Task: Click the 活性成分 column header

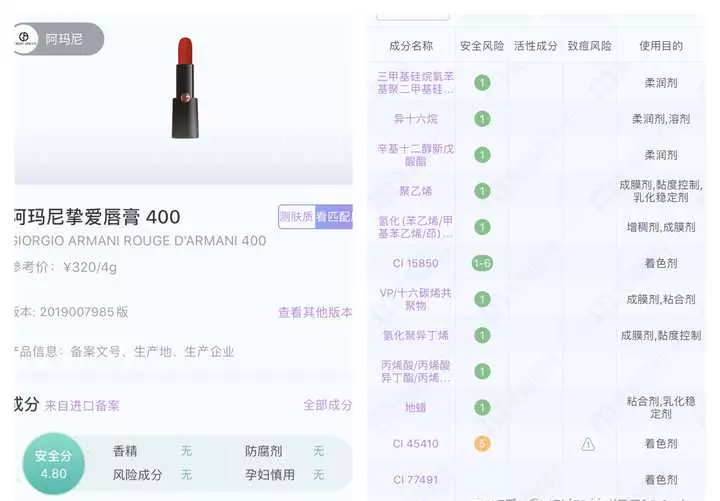Action: tap(535, 46)
